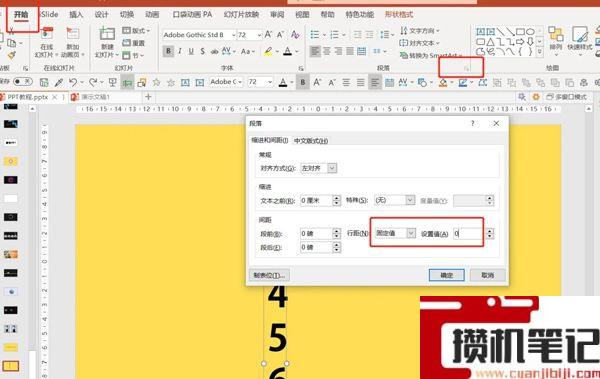Click the shape fill color bucket in quick toolbar

[x=443, y=82]
